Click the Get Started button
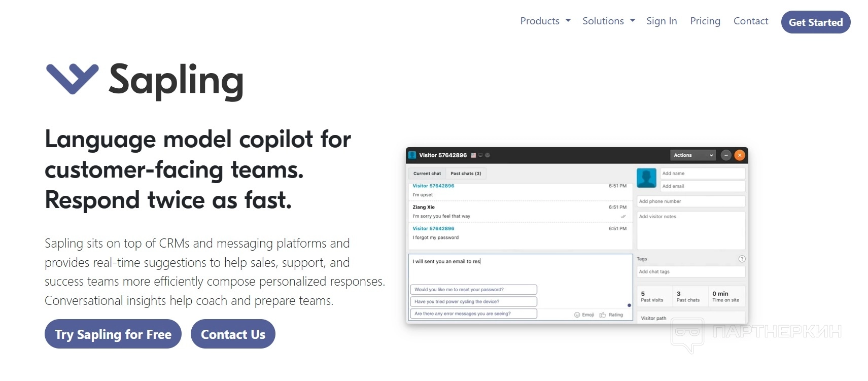The width and height of the screenshot is (868, 381). pos(816,22)
